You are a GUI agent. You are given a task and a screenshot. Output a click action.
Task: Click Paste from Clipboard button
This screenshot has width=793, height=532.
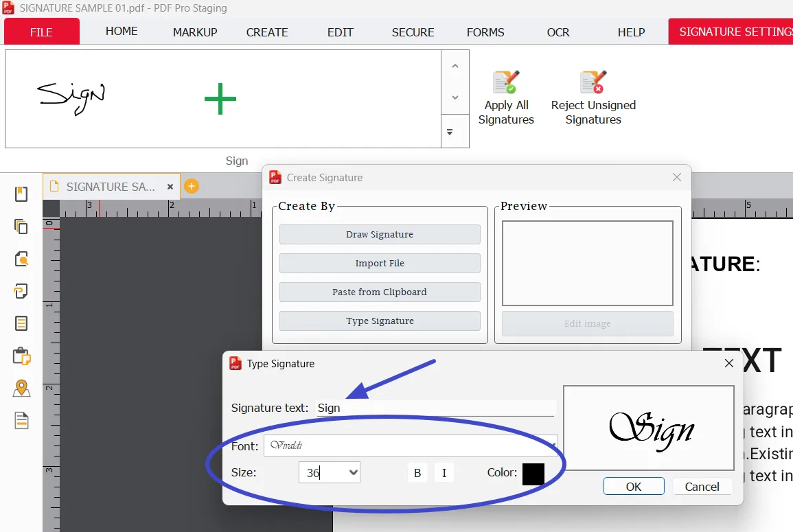(x=380, y=292)
